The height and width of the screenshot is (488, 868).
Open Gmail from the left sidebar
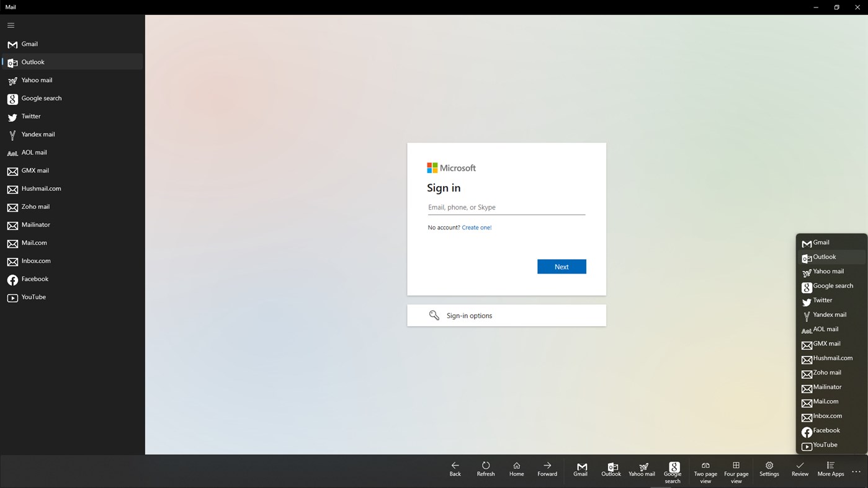30,43
